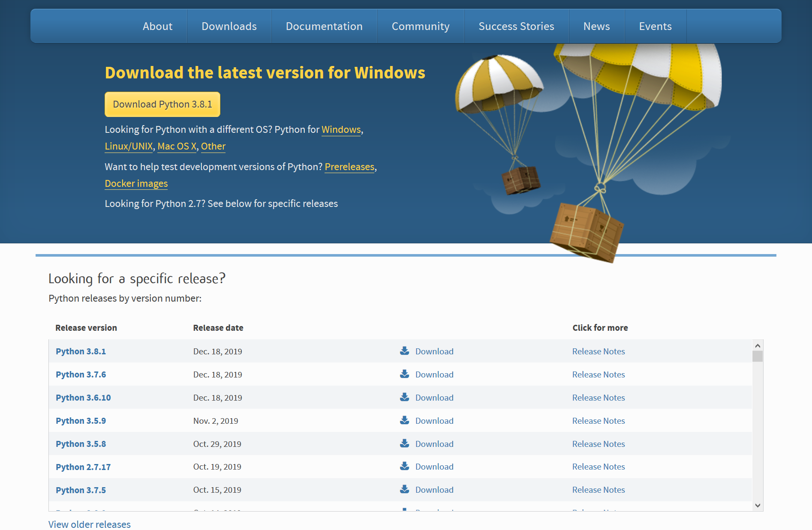Open Python 3.8.1 release page

[x=81, y=351]
